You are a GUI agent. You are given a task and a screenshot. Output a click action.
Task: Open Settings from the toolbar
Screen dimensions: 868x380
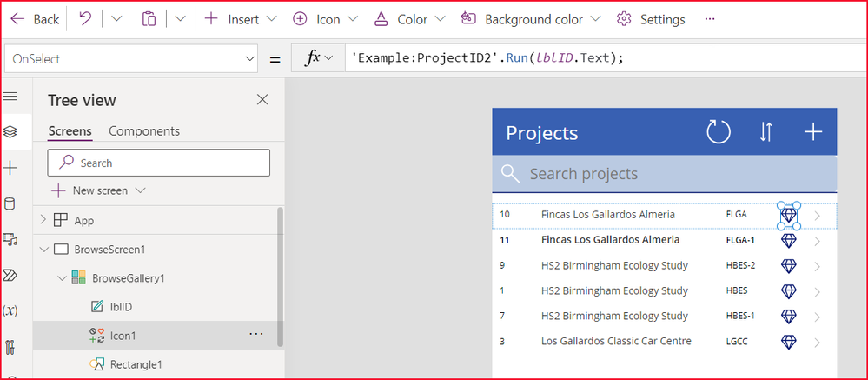click(651, 19)
